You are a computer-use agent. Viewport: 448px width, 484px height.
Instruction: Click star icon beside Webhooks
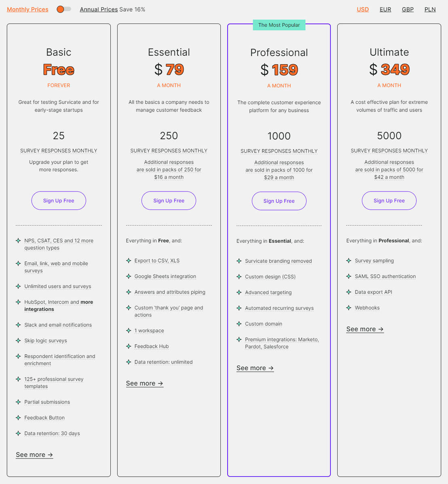pyautogui.click(x=349, y=308)
